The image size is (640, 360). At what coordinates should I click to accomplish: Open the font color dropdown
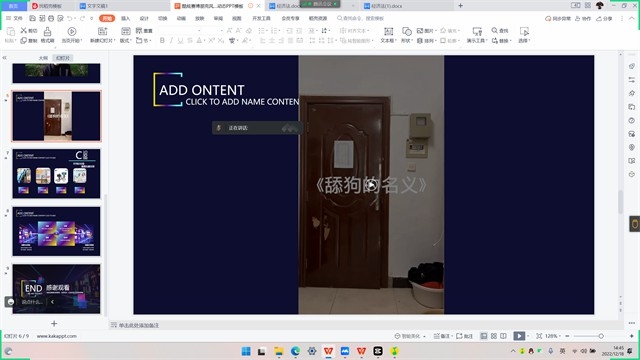click(204, 40)
